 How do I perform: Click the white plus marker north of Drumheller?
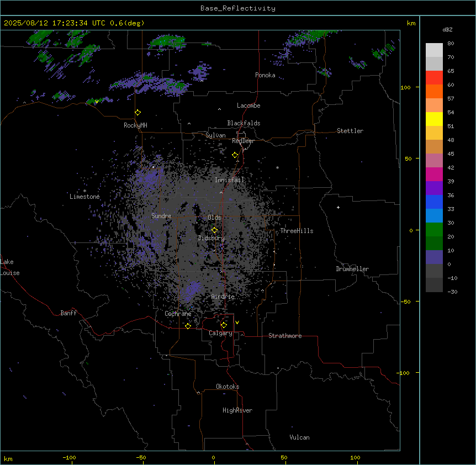point(338,207)
